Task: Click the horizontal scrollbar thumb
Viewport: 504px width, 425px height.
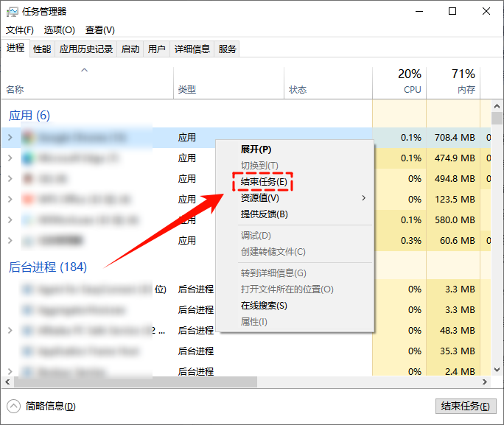Action: 136,382
